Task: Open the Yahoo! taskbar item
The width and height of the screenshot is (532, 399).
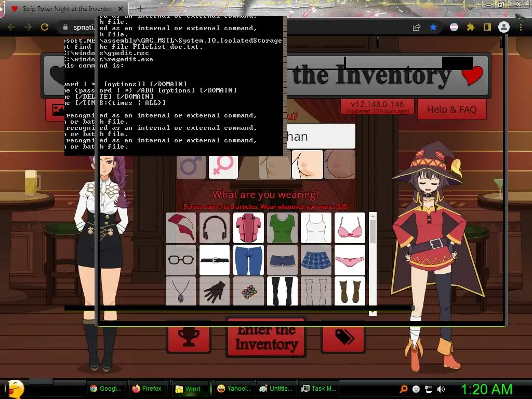Action: click(234, 389)
